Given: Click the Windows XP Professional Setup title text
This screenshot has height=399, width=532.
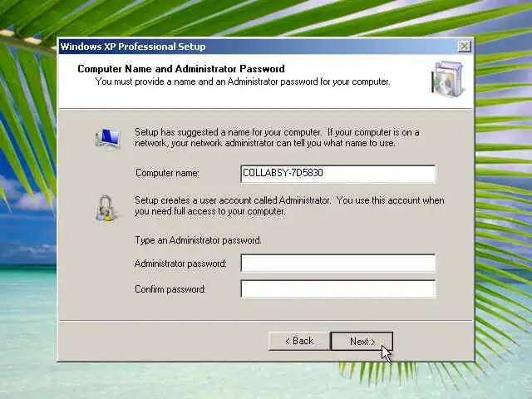Looking at the screenshot, I should pyautogui.click(x=133, y=47).
